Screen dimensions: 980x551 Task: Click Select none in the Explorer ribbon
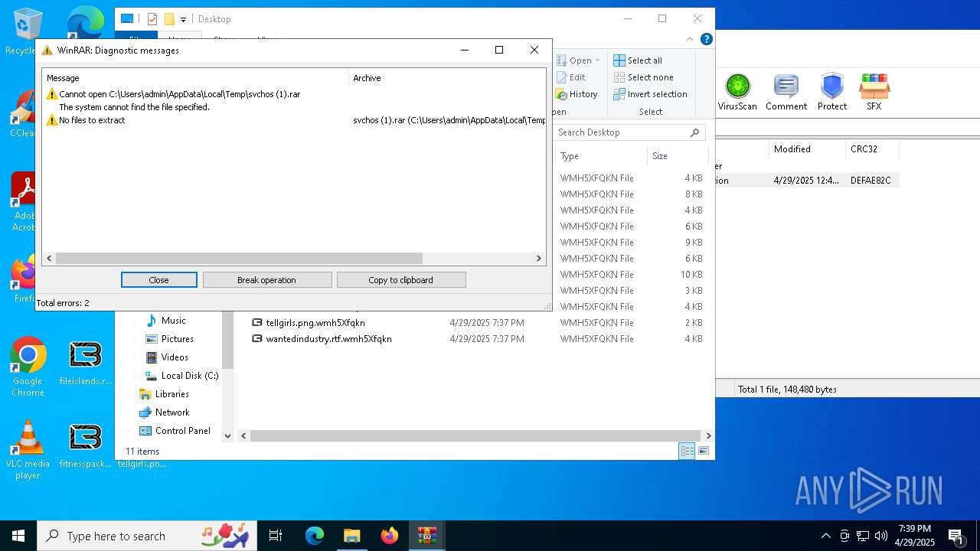click(x=643, y=77)
